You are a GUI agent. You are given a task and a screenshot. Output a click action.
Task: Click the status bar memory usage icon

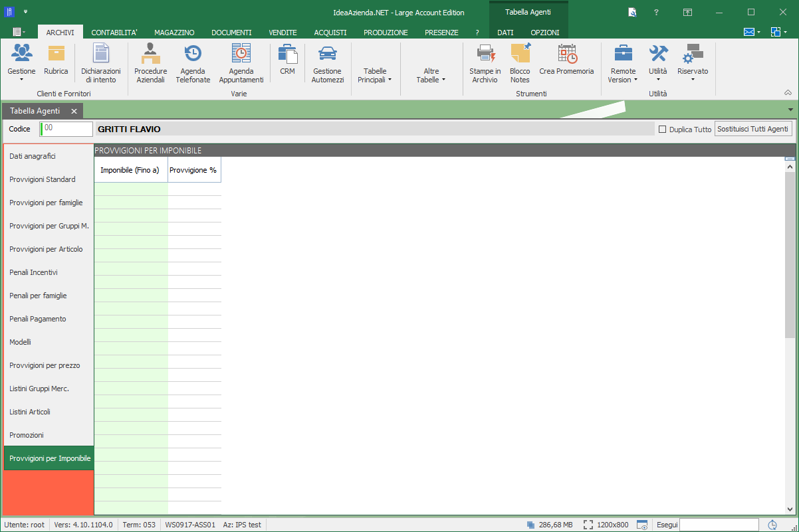pos(530,525)
